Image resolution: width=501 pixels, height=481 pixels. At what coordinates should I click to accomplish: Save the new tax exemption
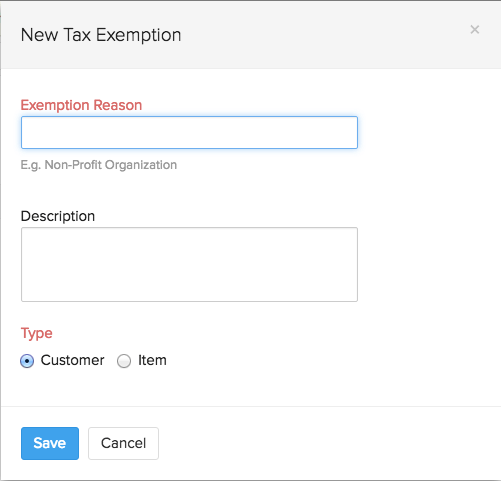point(50,443)
